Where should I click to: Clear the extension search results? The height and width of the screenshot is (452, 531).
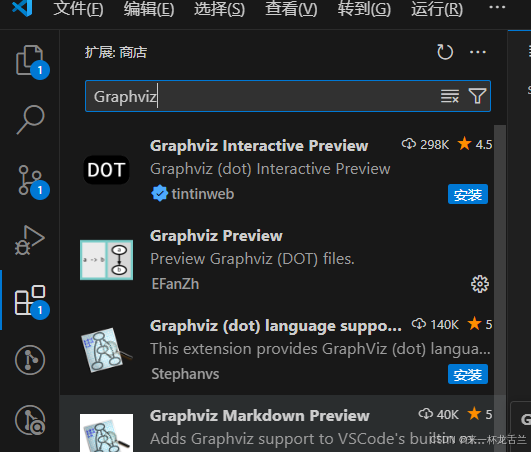450,96
